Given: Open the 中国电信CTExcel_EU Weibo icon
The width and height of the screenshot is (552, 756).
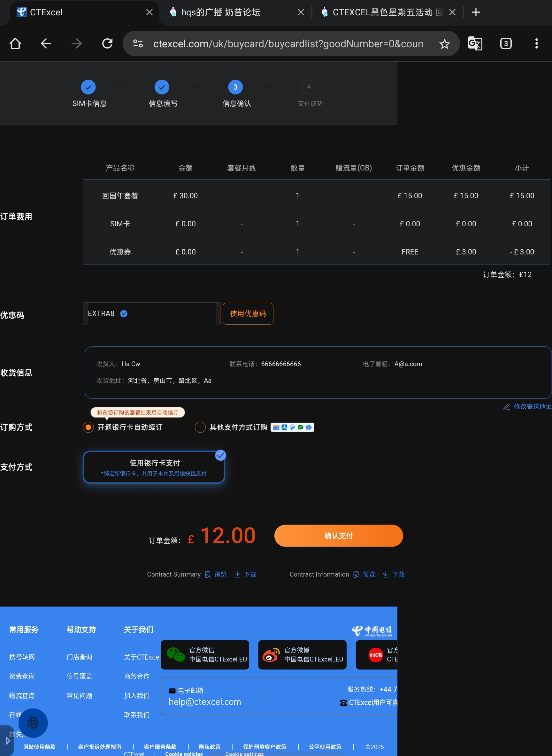Looking at the screenshot, I should tap(302, 654).
